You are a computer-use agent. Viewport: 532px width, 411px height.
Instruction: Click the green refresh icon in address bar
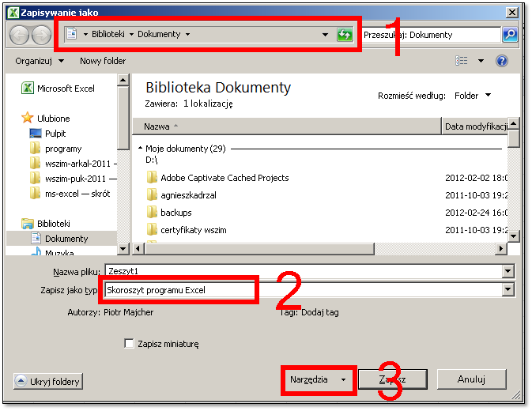(x=345, y=35)
